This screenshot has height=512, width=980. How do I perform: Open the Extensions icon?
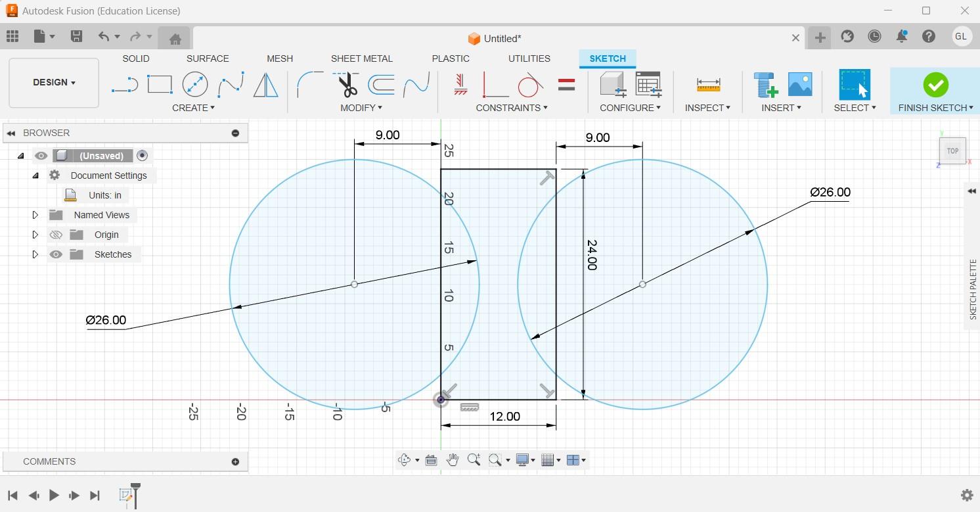tap(847, 37)
